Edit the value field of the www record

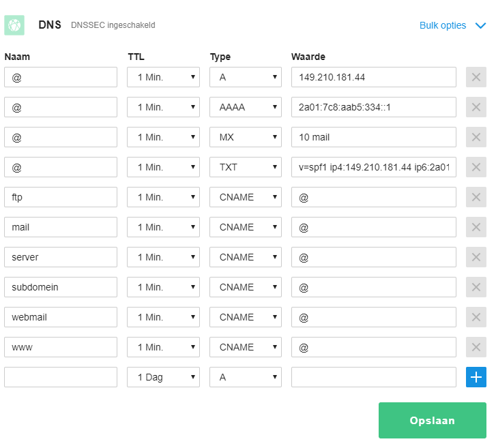374,347
